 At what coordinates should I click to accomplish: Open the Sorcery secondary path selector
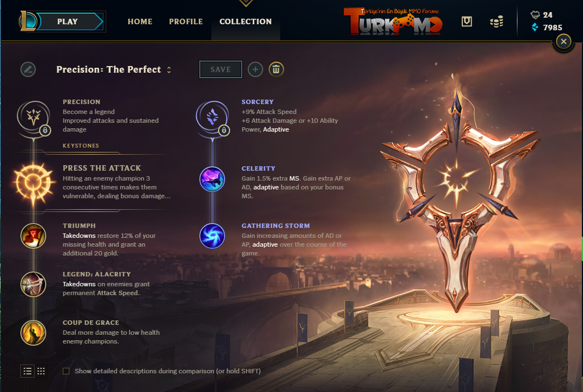point(213,116)
